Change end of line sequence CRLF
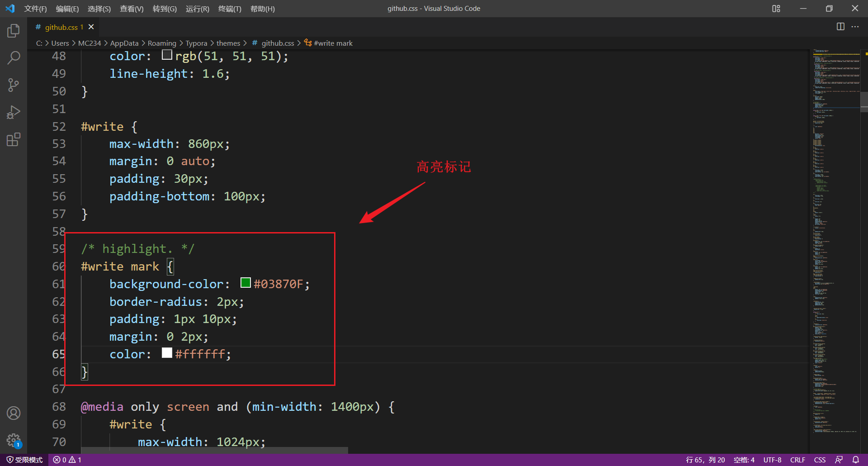This screenshot has width=868, height=466. tap(797, 460)
